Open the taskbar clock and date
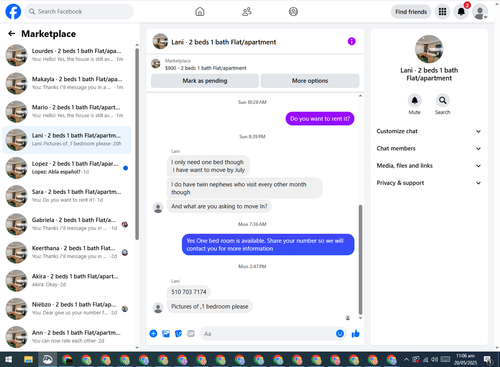This screenshot has width=500, height=367. 466,359
